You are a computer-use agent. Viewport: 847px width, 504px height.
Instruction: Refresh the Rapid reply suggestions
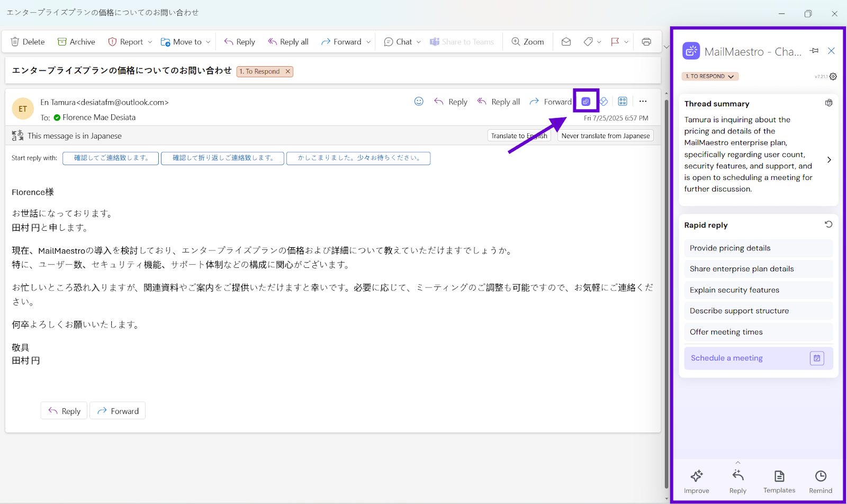828,224
